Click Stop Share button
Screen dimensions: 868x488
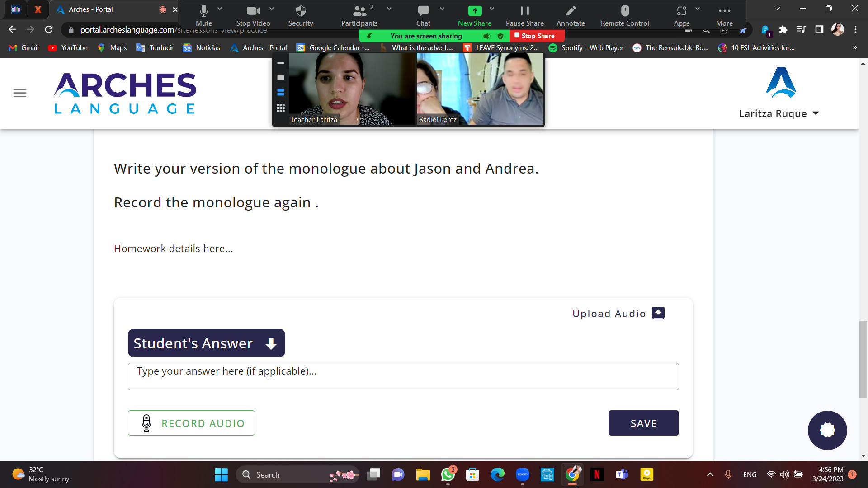pos(537,36)
